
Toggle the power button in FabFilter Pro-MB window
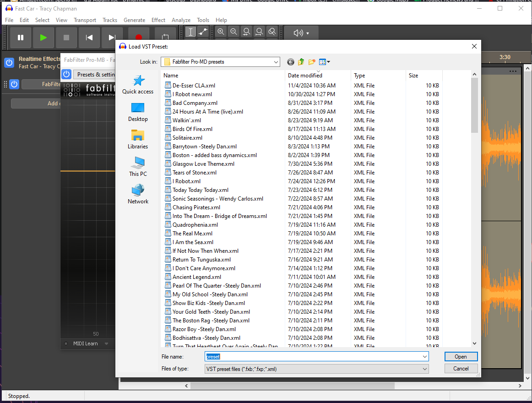(66, 74)
